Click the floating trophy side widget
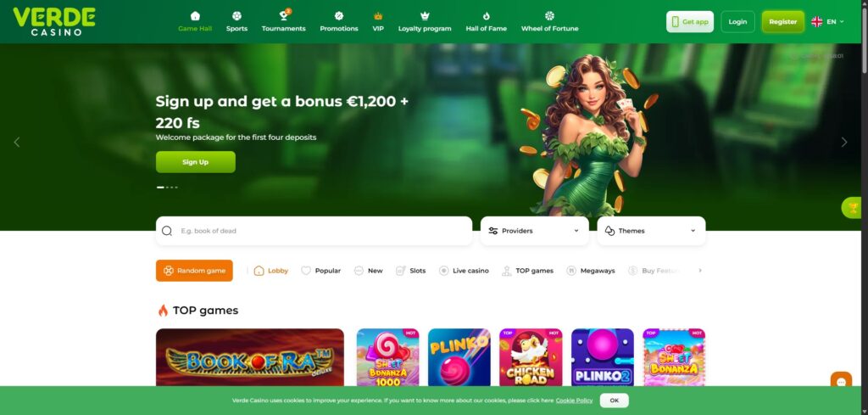 pos(853,208)
